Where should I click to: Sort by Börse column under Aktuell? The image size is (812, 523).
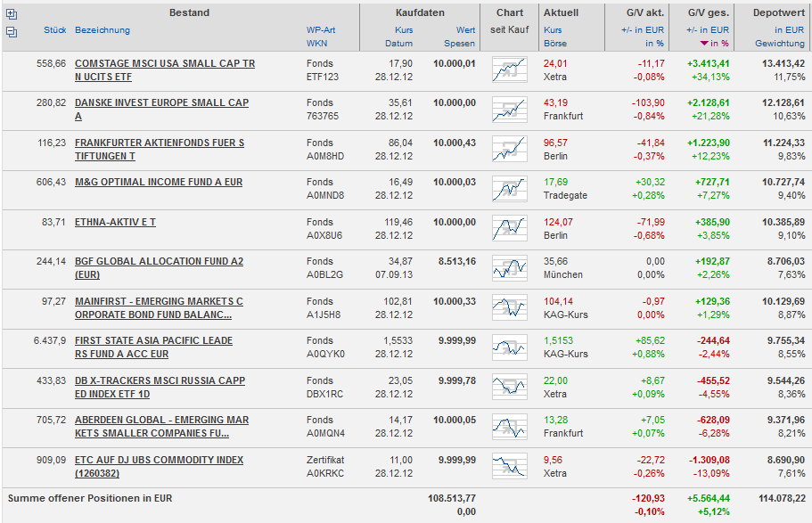pyautogui.click(x=554, y=43)
